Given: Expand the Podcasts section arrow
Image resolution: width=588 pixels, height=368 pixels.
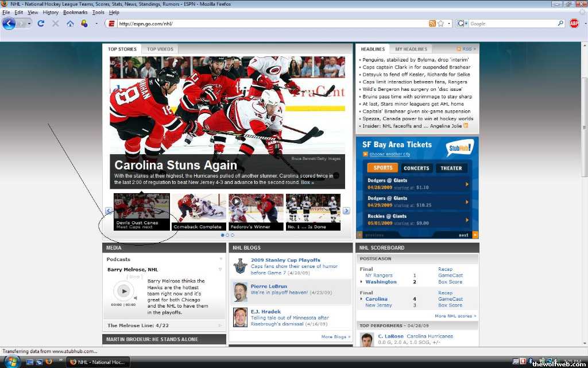Looking at the screenshot, I should [x=220, y=259].
